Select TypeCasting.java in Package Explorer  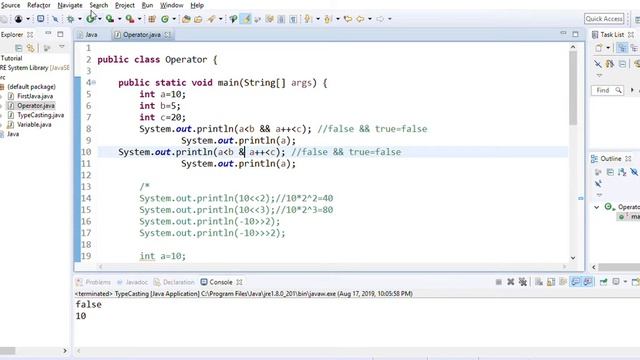click(x=40, y=115)
